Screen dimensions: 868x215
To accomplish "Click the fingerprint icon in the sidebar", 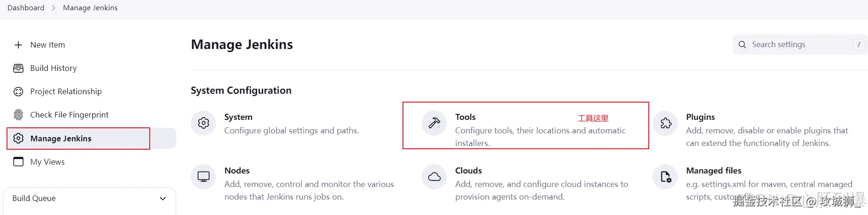I will (18, 115).
